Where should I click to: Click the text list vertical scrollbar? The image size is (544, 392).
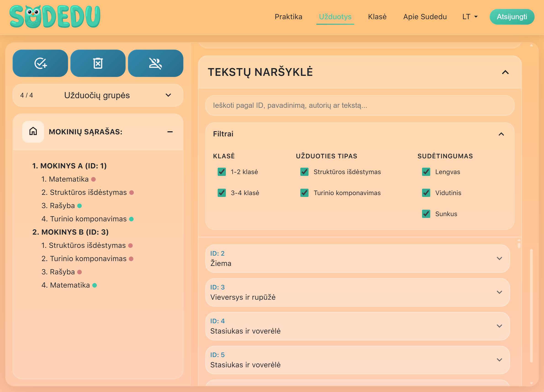(519, 245)
